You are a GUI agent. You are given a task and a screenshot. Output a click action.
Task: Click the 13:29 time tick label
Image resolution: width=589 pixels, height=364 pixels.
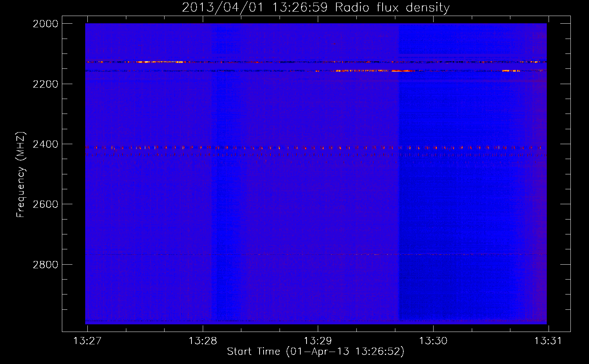tap(318, 341)
